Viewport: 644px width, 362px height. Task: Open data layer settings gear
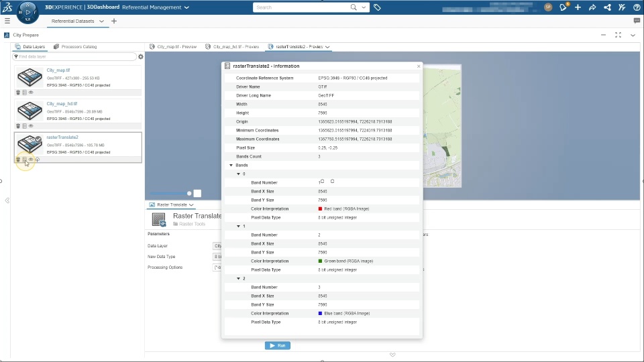click(140, 56)
